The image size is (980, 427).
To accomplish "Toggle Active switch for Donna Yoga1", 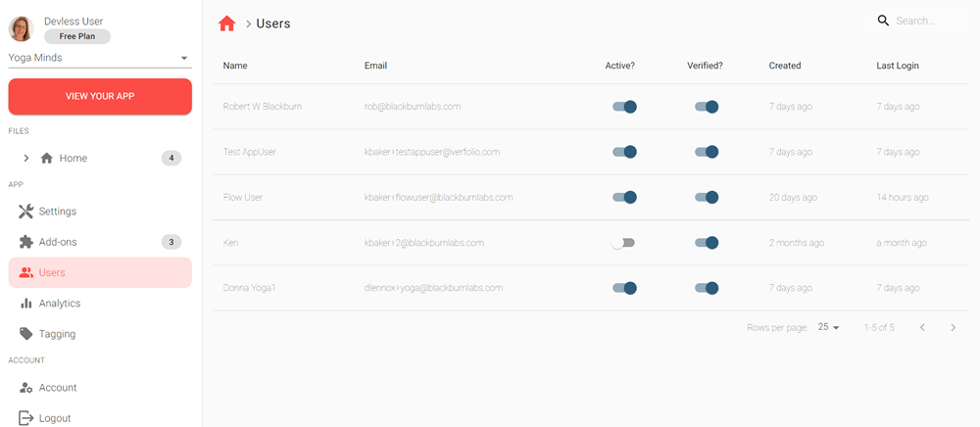I will (x=623, y=288).
